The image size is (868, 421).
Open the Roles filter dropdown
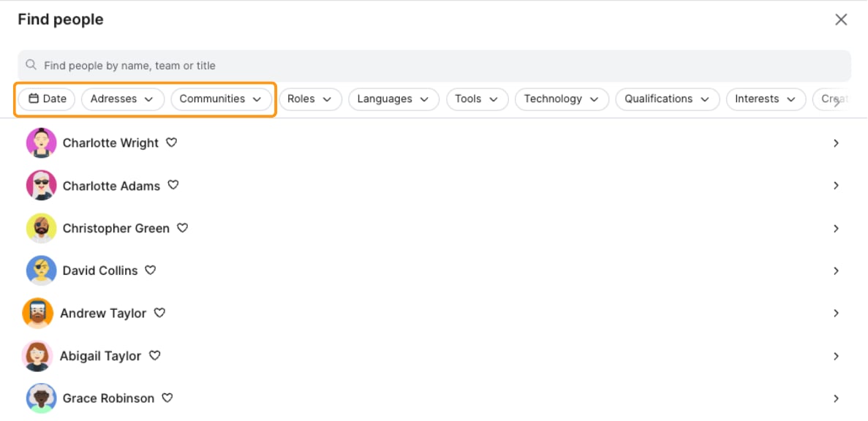pyautogui.click(x=310, y=99)
